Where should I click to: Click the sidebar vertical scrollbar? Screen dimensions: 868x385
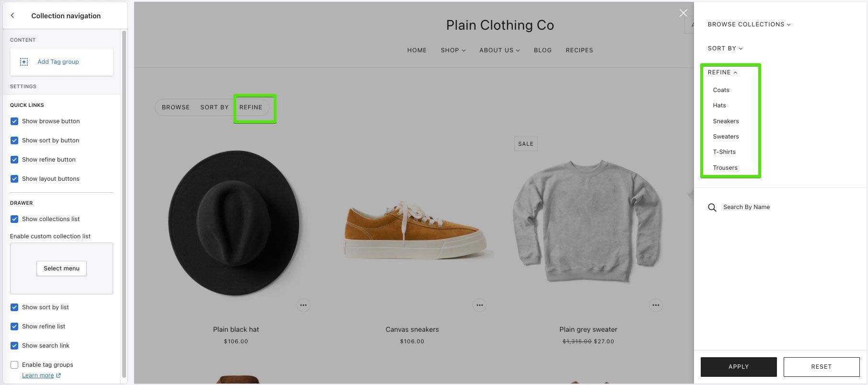[124, 204]
